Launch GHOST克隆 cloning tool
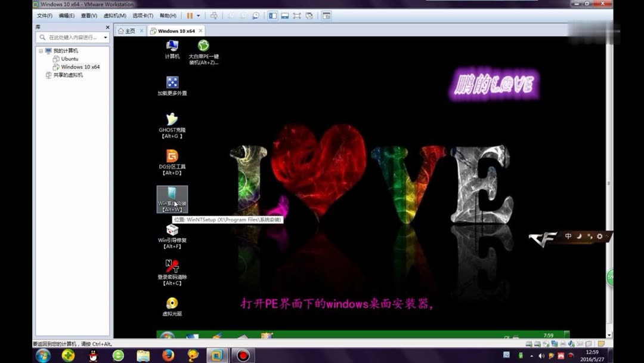644x363 pixels. click(172, 122)
